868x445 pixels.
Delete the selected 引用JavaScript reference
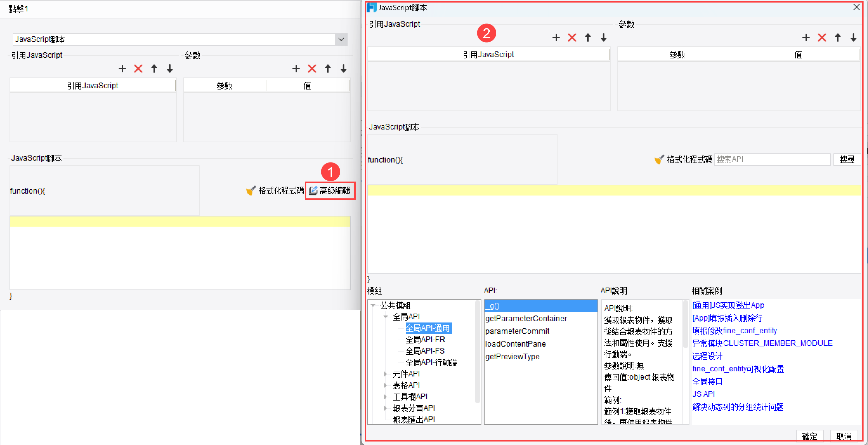click(572, 38)
